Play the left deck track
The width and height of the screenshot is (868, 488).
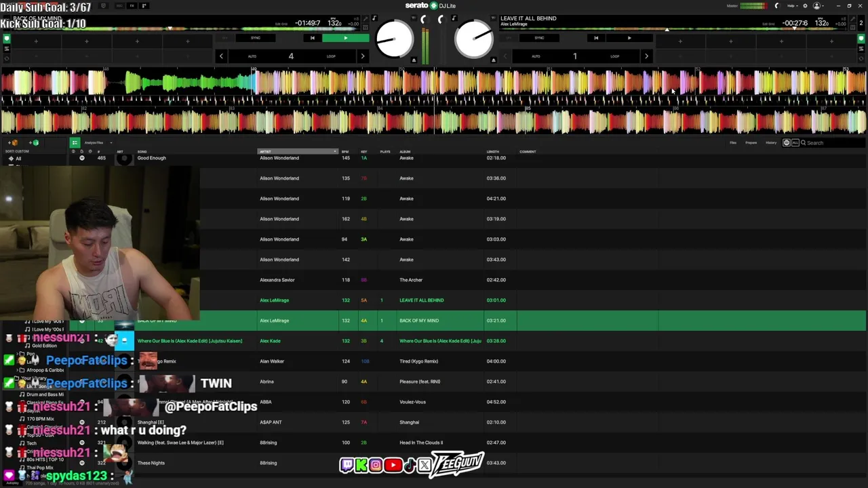pyautogui.click(x=345, y=38)
